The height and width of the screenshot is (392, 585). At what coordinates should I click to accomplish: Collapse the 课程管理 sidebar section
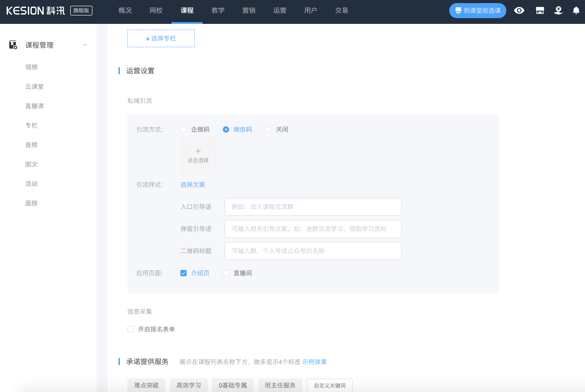click(84, 45)
